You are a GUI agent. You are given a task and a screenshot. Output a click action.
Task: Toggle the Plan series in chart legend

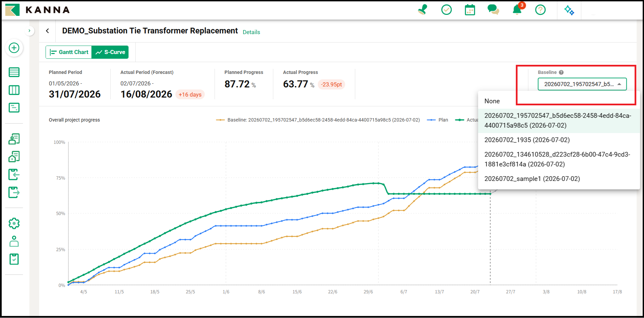coord(437,120)
